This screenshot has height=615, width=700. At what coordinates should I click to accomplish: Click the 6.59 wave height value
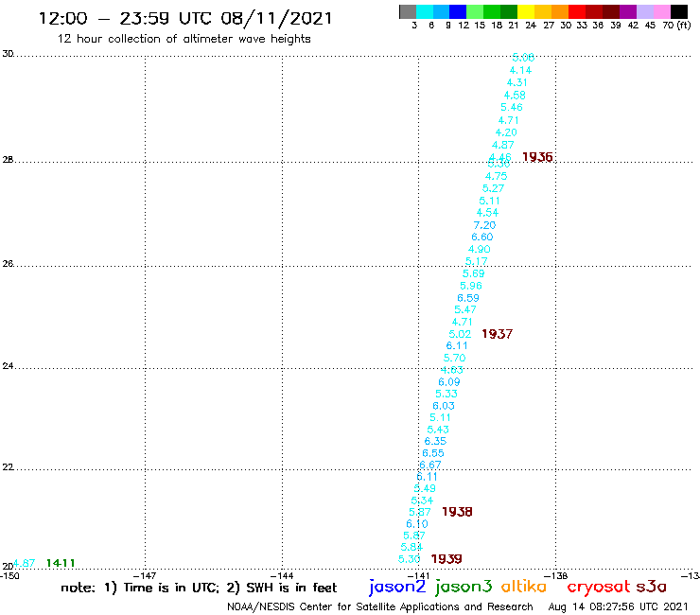coord(468,298)
